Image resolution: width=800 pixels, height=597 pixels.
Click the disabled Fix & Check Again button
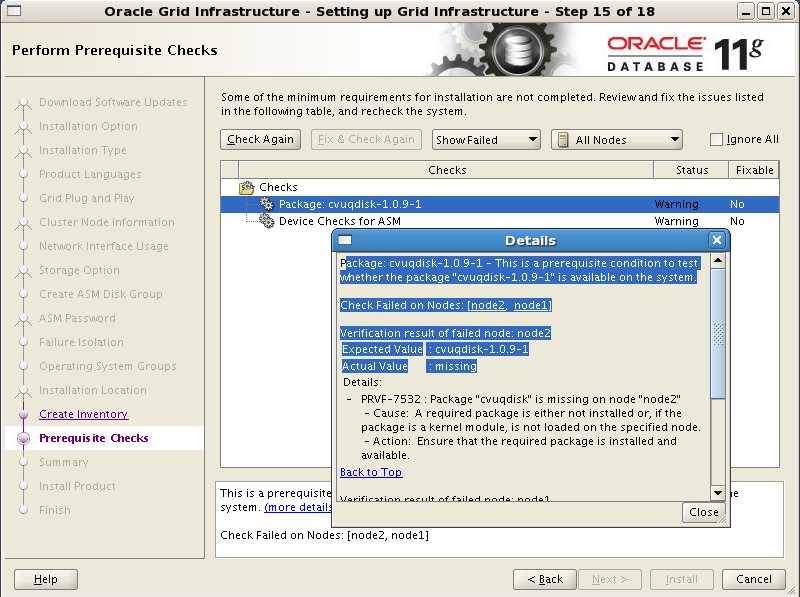click(366, 139)
